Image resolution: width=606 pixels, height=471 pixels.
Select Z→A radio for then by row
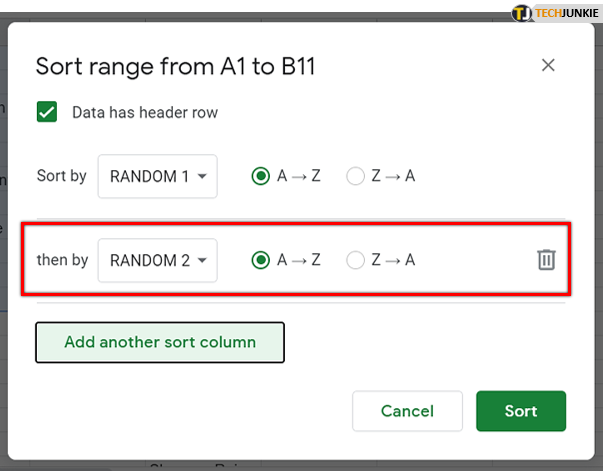[355, 260]
